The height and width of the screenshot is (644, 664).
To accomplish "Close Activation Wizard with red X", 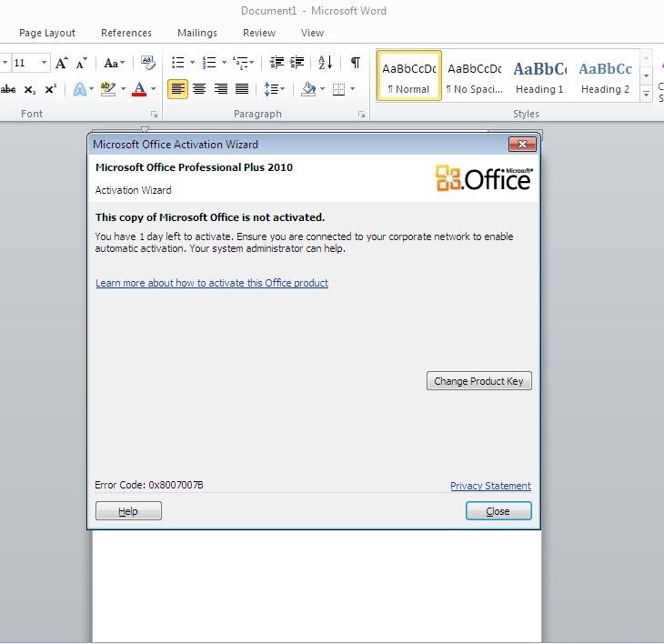I will pyautogui.click(x=522, y=145).
